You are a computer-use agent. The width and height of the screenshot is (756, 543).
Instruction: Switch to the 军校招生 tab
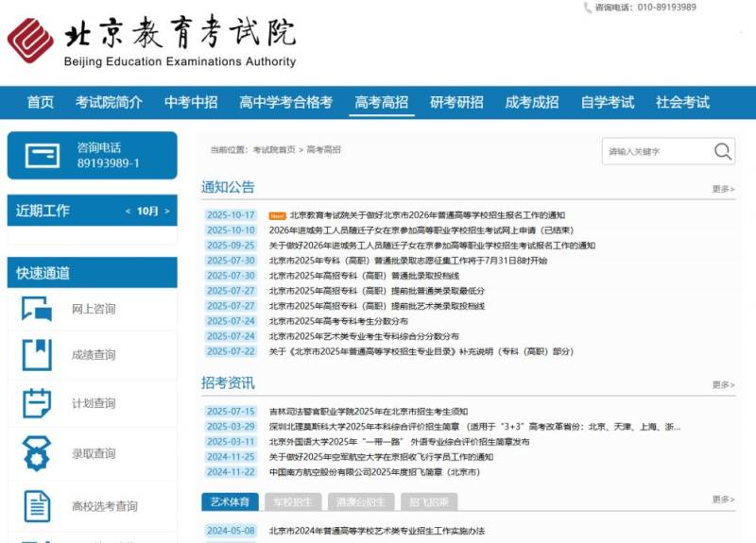click(291, 501)
